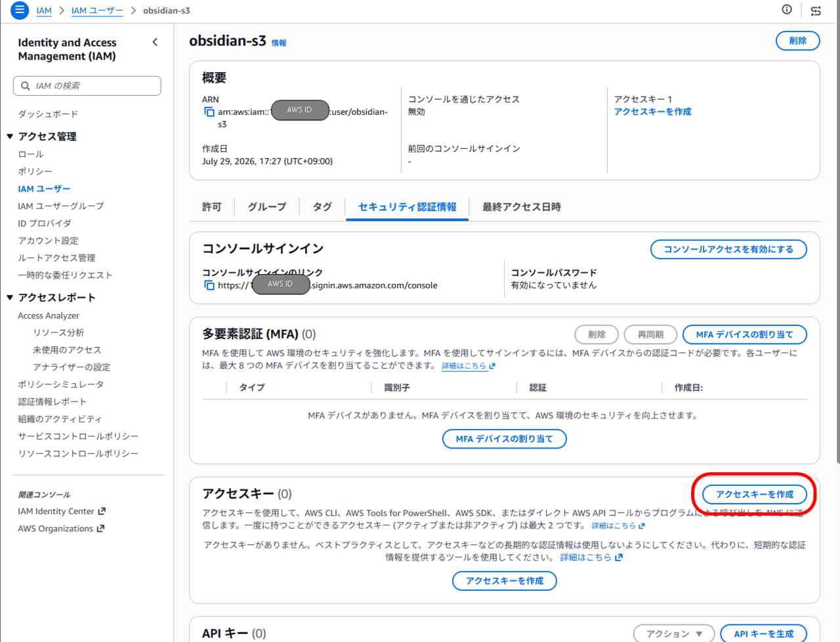Click the 情報 link next to obsidian-s3

click(279, 43)
